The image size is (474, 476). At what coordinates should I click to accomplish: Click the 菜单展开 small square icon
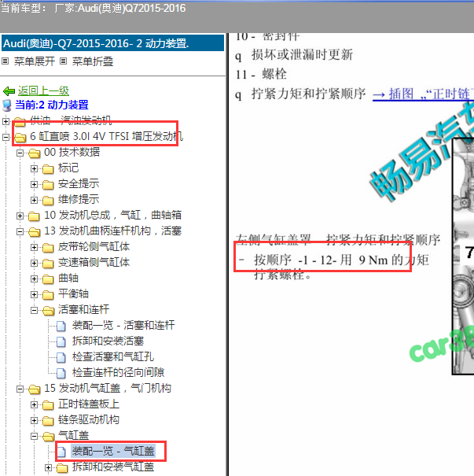pos(6,61)
